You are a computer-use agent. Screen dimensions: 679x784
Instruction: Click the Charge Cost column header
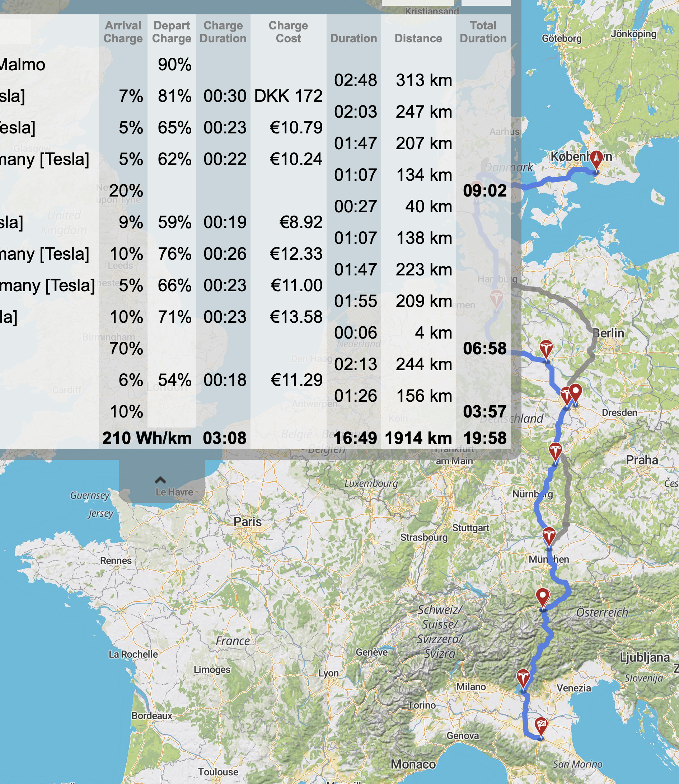tap(288, 32)
